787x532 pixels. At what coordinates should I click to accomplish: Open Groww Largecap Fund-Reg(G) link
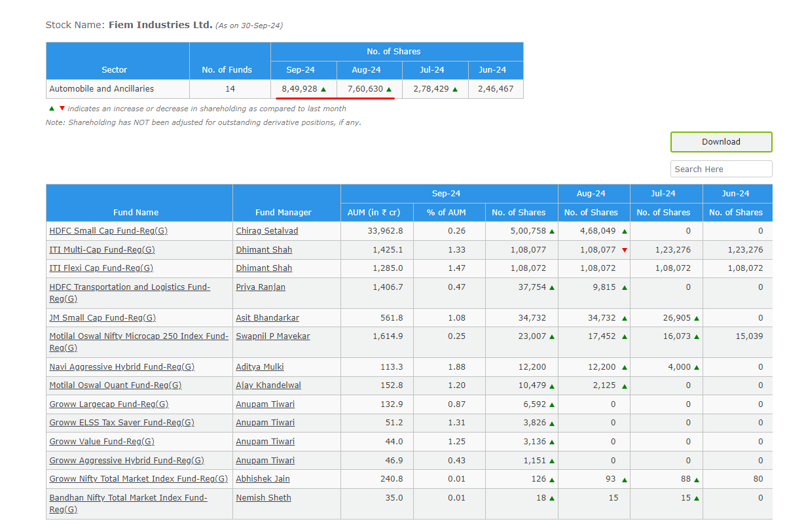tap(109, 404)
